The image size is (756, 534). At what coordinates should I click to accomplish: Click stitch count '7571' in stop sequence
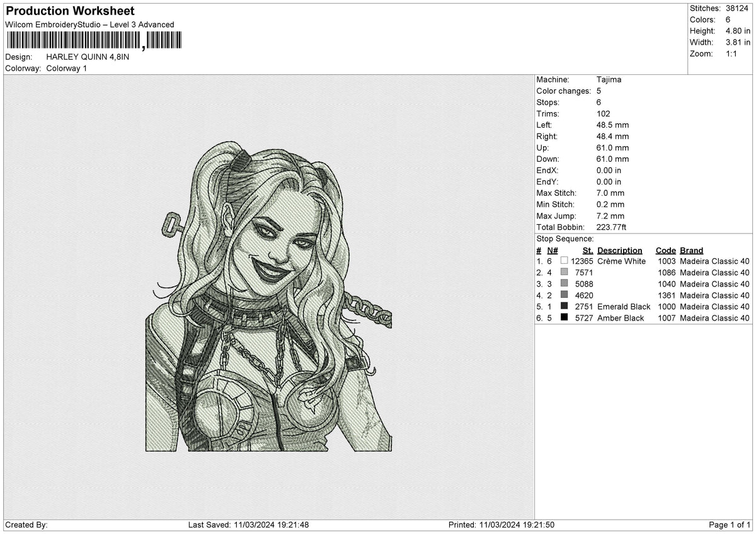coord(584,272)
